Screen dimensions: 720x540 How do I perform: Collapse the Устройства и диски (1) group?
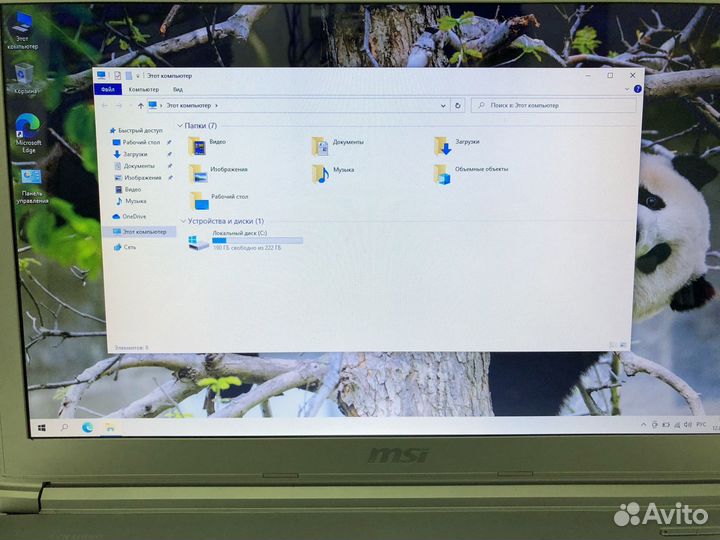[183, 221]
